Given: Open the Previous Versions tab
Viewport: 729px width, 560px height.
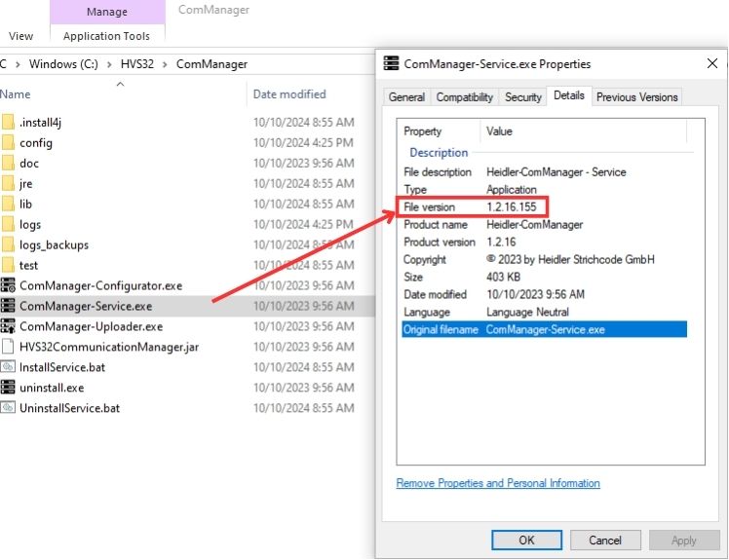Looking at the screenshot, I should 636,97.
